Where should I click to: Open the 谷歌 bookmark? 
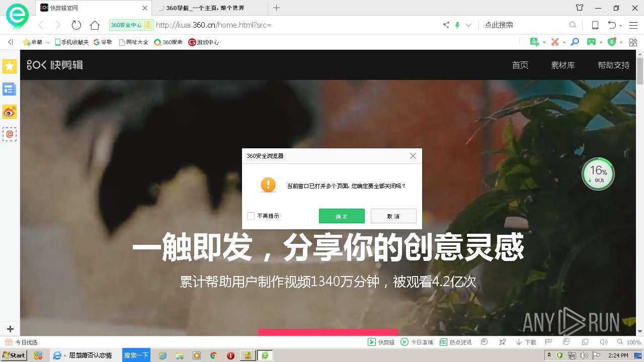click(x=103, y=42)
